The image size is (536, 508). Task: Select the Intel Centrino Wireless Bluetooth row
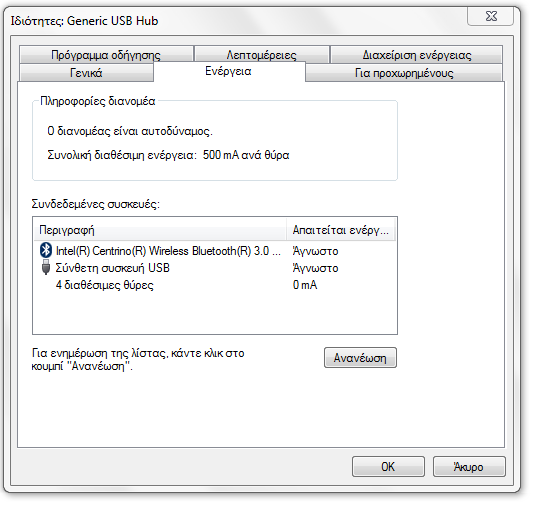[x=215, y=251]
